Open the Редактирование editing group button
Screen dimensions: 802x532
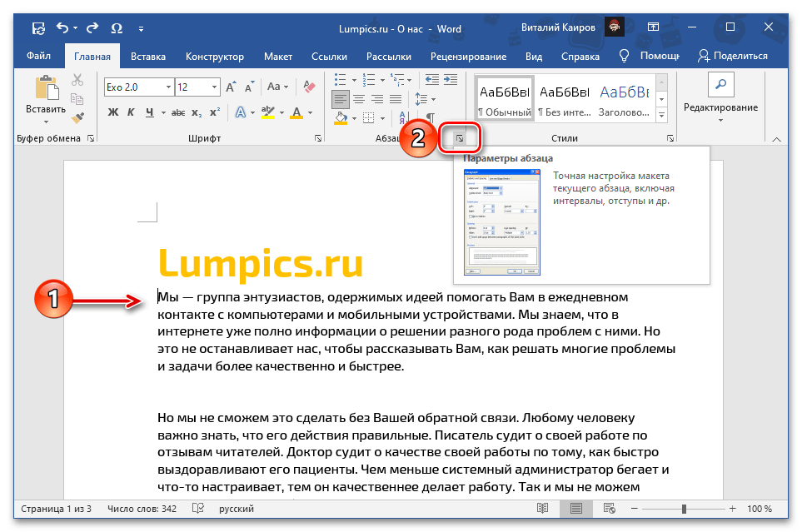[720, 96]
